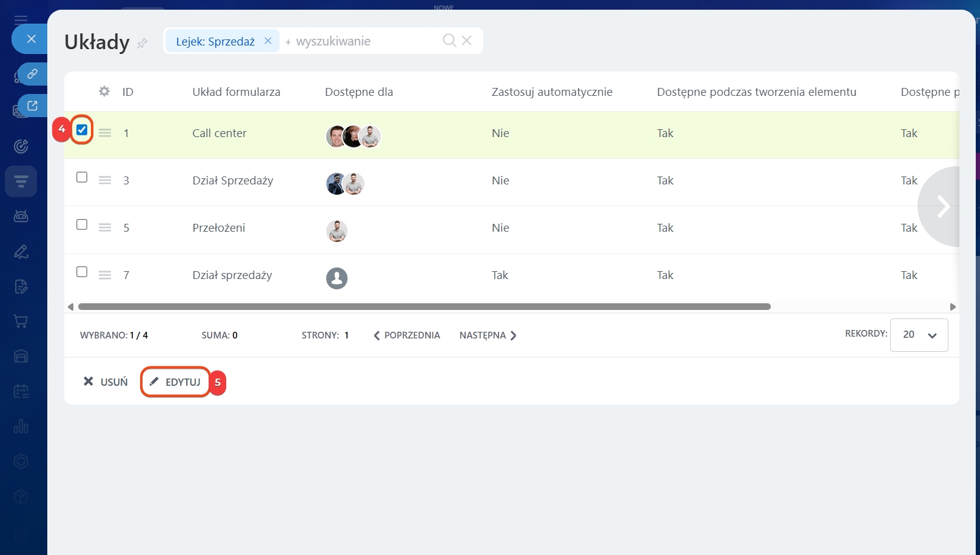Click the USUŃ button

pyautogui.click(x=106, y=382)
